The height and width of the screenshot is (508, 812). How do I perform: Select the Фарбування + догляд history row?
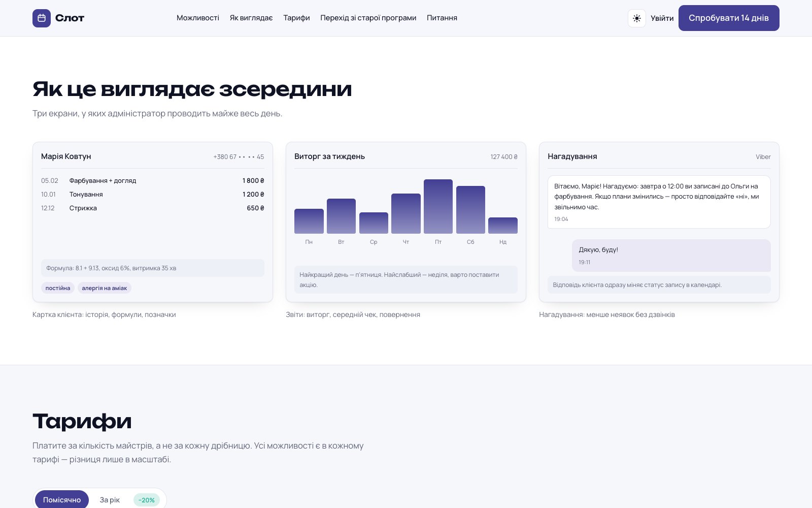pos(153,180)
